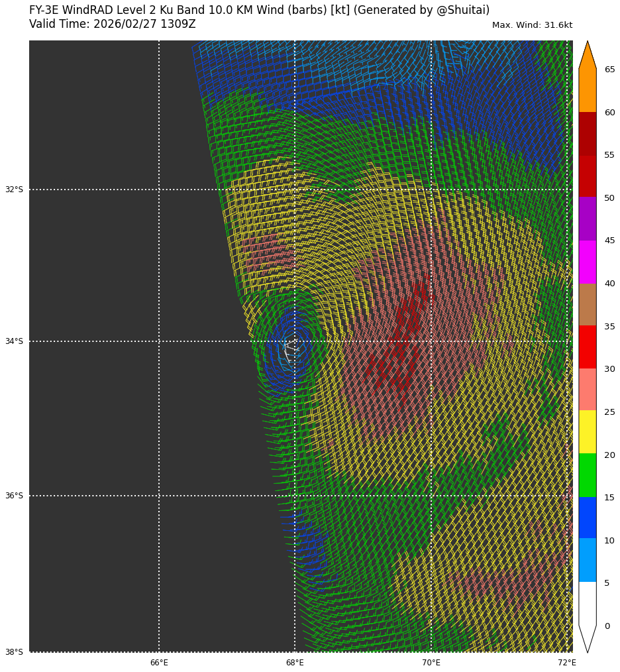Click the FY-3E WindRAD plot title
620x672 pixels.
click(x=259, y=11)
